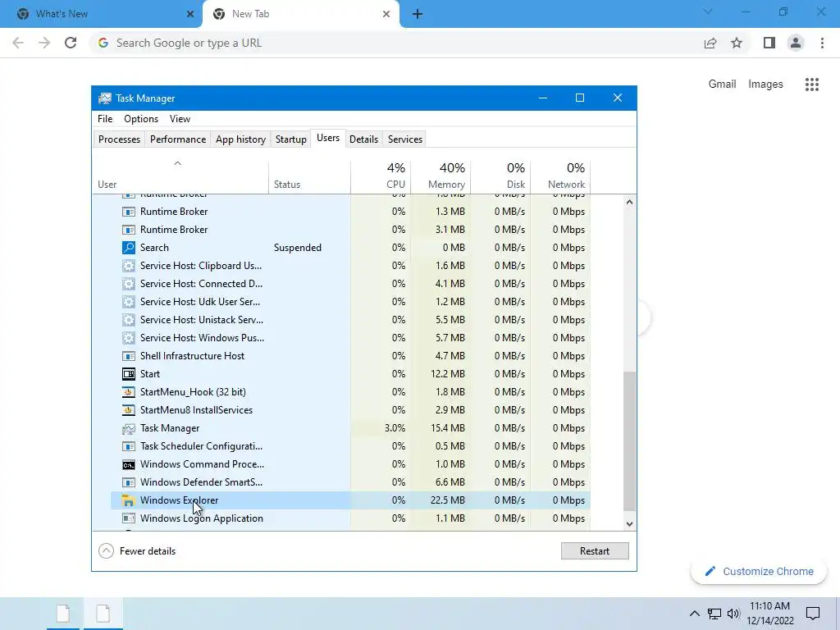Click the Windows Explorer folder icon
This screenshot has height=630, width=840.
129,500
